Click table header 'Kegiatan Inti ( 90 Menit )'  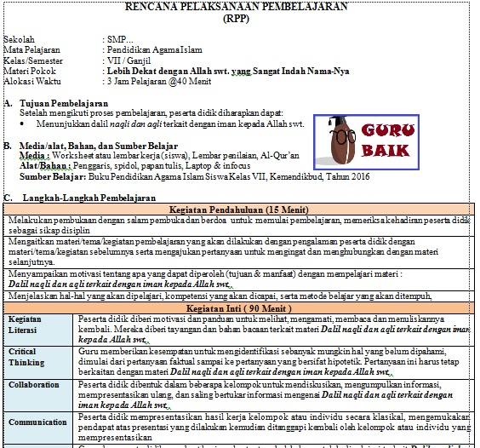point(239,308)
